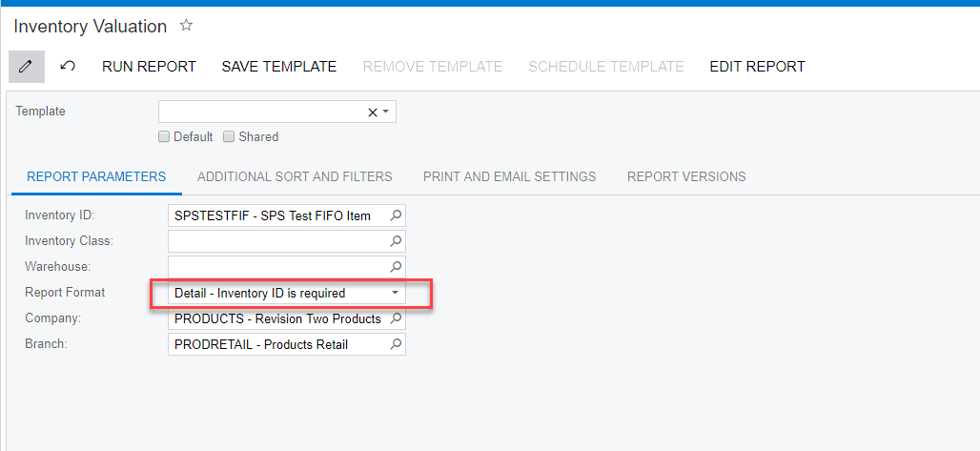This screenshot has width=980, height=451.
Task: Click the pencil edit icon in toolbar
Action: tap(26, 67)
